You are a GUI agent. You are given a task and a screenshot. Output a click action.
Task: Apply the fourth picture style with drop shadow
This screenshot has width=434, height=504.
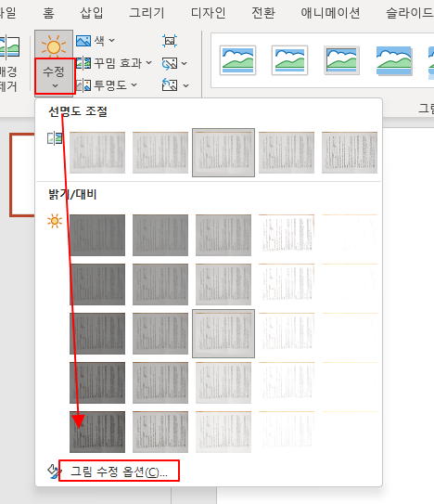tap(394, 60)
